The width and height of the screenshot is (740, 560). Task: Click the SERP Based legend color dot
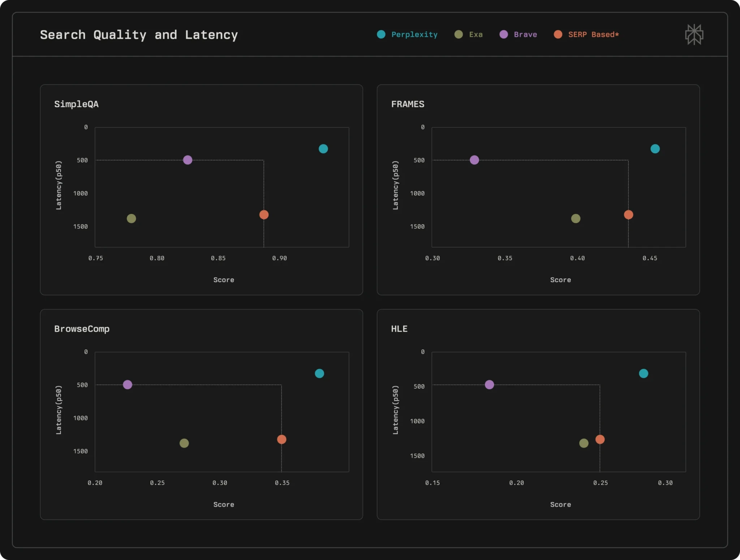pyautogui.click(x=558, y=34)
